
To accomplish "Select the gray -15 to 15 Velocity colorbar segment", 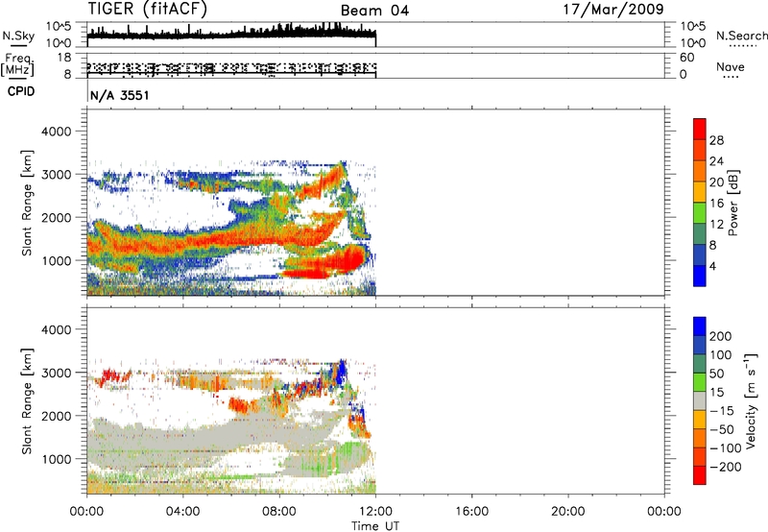I will pyautogui.click(x=700, y=400).
